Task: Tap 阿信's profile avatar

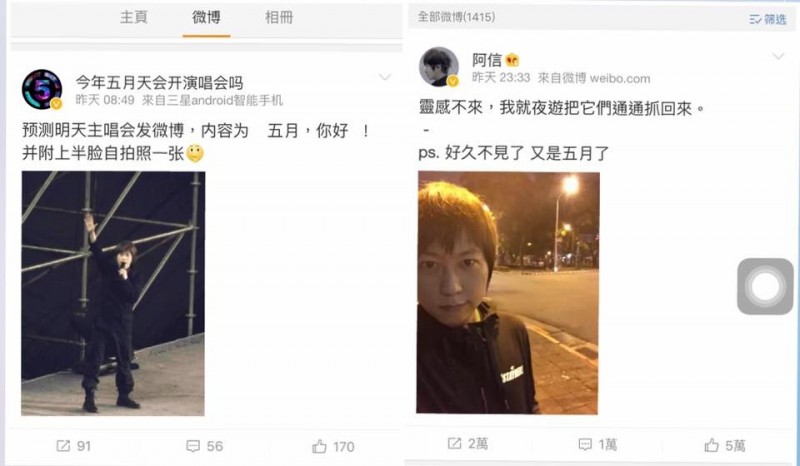Action: [439, 67]
